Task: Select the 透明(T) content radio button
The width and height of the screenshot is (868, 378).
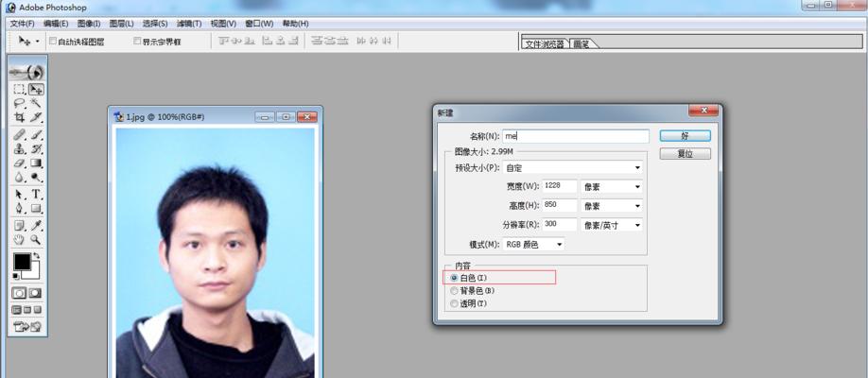Action: click(454, 304)
